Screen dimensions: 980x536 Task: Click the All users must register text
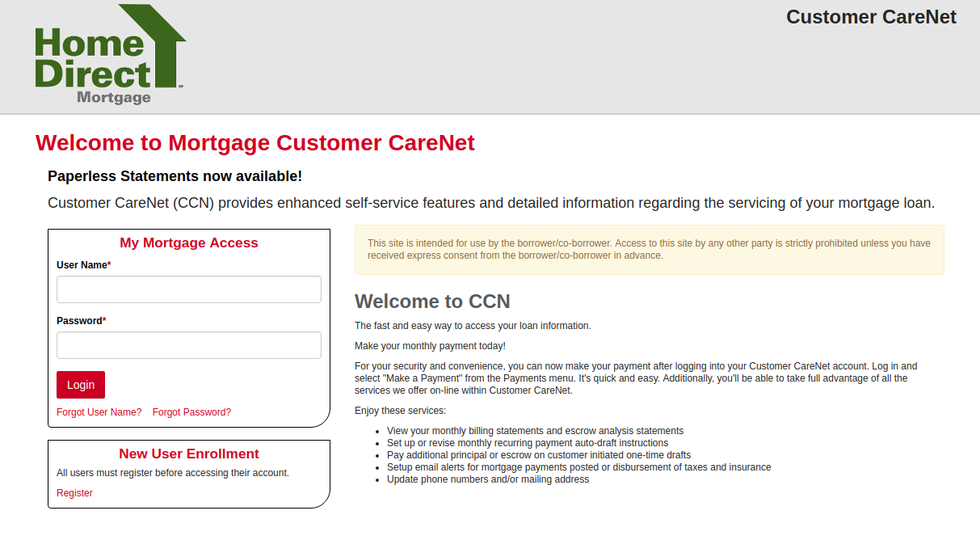tap(173, 473)
